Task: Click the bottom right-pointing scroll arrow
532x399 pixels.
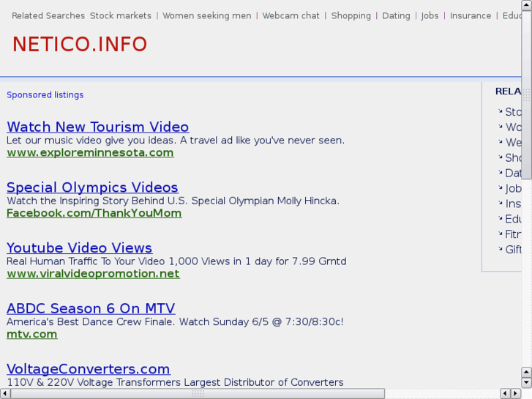Action: (x=516, y=394)
